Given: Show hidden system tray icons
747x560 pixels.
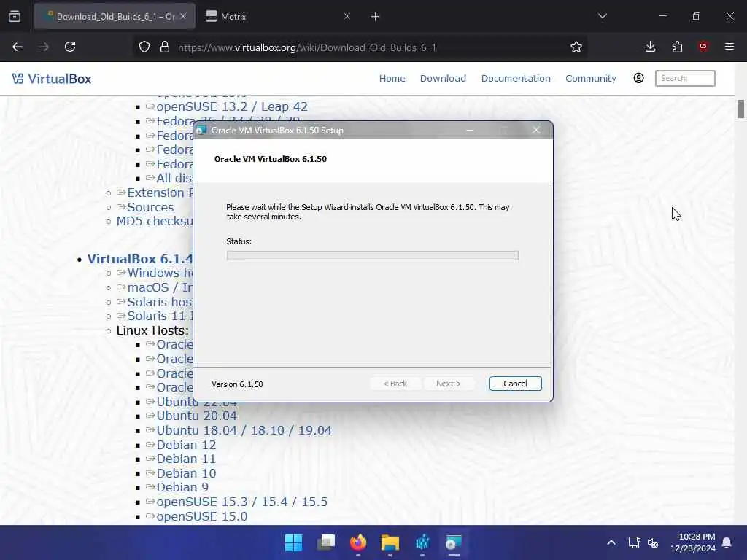Looking at the screenshot, I should click(611, 542).
